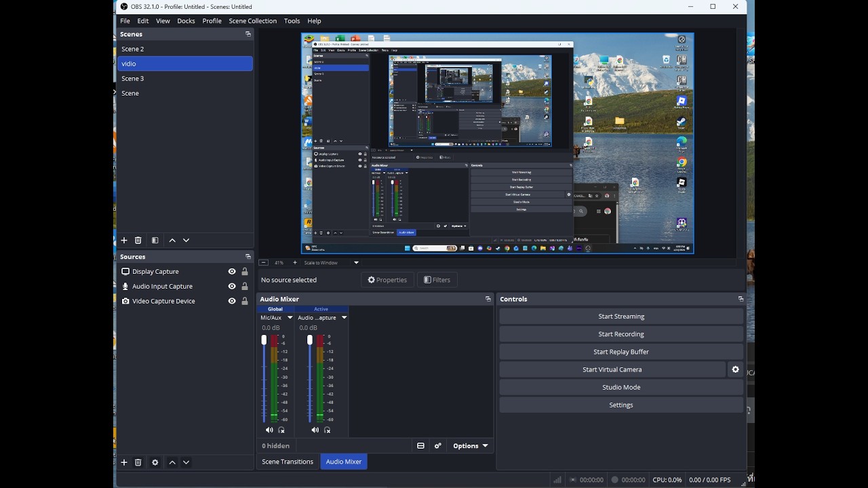Screen dimensions: 868x488
Task: Add a new source with the plus icon
Action: click(x=124, y=462)
